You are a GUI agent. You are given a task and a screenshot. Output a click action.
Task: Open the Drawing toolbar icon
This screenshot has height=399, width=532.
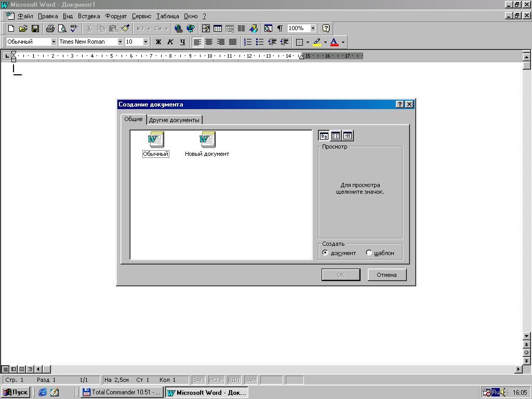pyautogui.click(x=253, y=29)
